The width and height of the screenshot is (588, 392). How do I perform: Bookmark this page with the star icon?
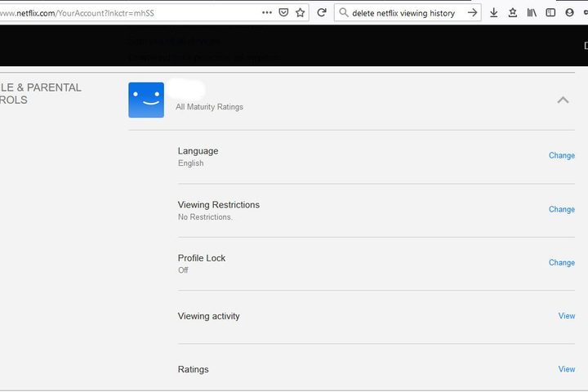[x=300, y=13]
